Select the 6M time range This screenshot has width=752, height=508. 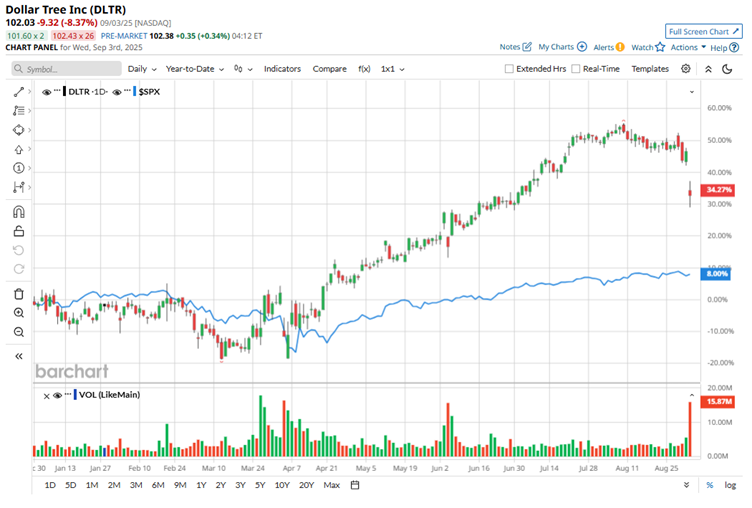click(x=158, y=485)
